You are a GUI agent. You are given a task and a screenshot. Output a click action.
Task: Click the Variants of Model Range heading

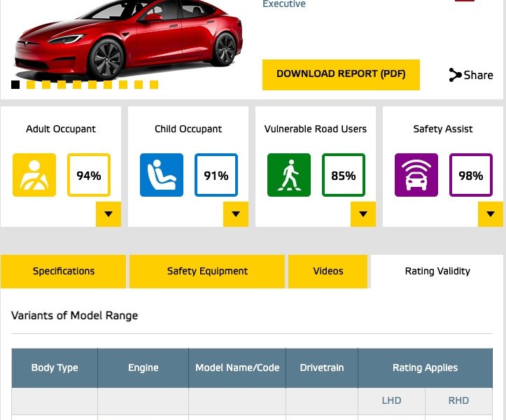tap(75, 316)
